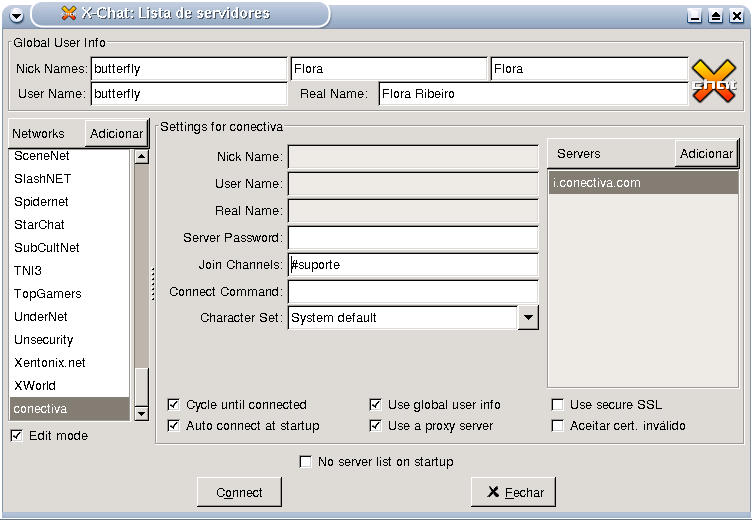Select the TNI3 network
Screen dimensions: 754x520
69,270
